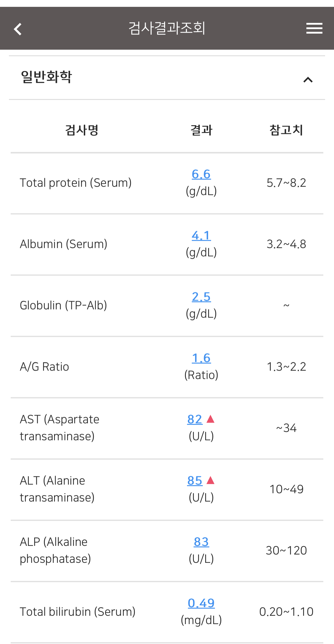Select the 결과 column header
This screenshot has width=334, height=644.
[201, 130]
